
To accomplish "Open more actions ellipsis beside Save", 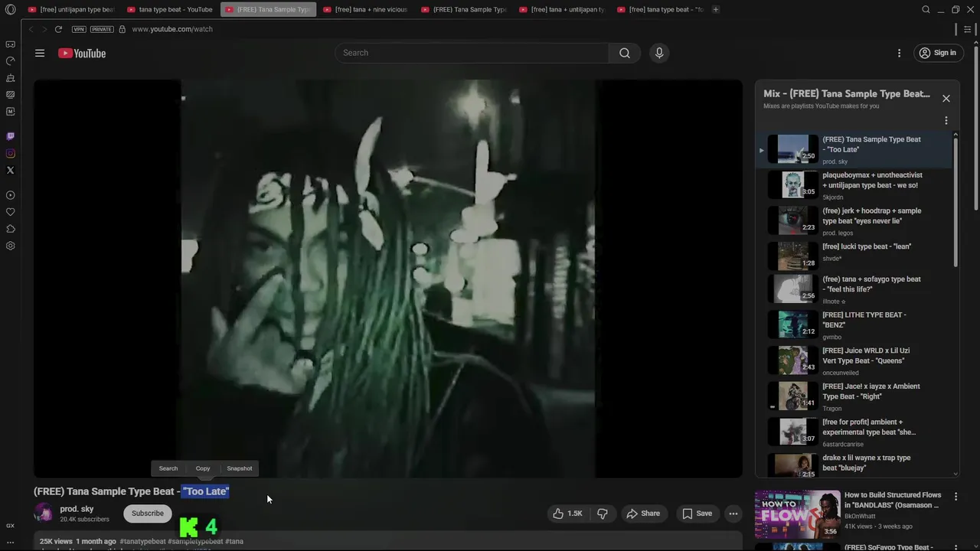I will click(733, 514).
